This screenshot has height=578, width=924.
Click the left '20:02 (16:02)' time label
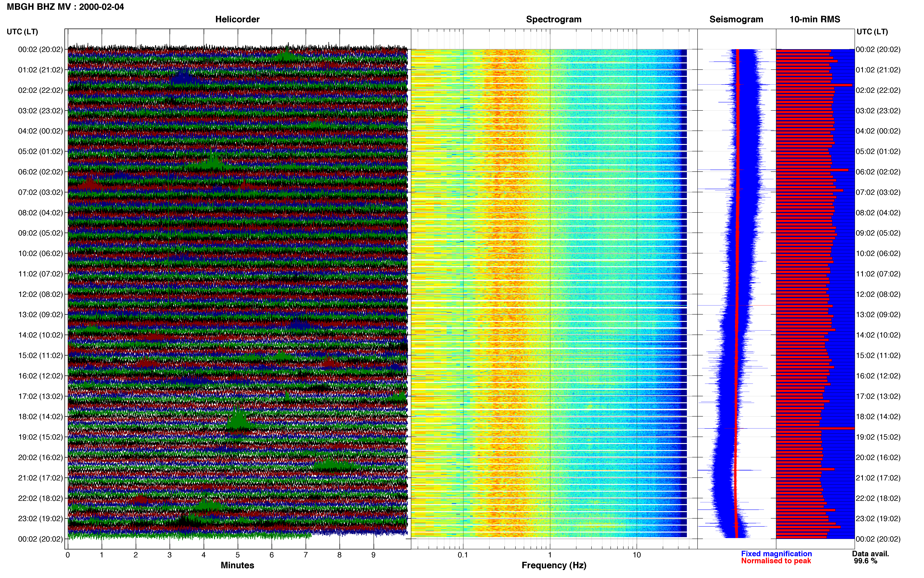[41, 458]
